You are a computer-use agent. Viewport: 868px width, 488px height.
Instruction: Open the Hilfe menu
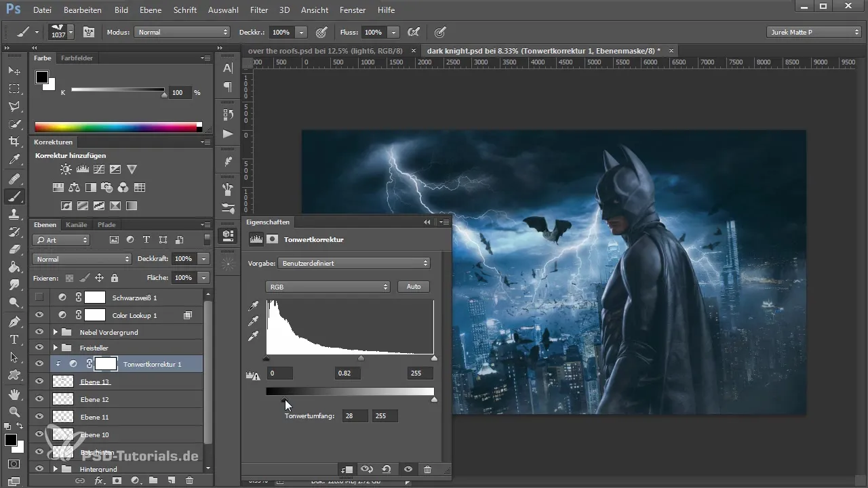click(x=386, y=10)
